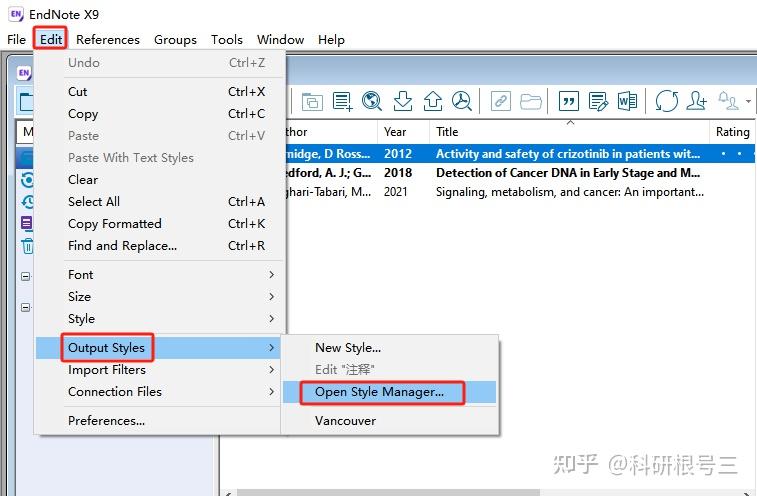Collapse the lower sidebar group set

[x=26, y=307]
